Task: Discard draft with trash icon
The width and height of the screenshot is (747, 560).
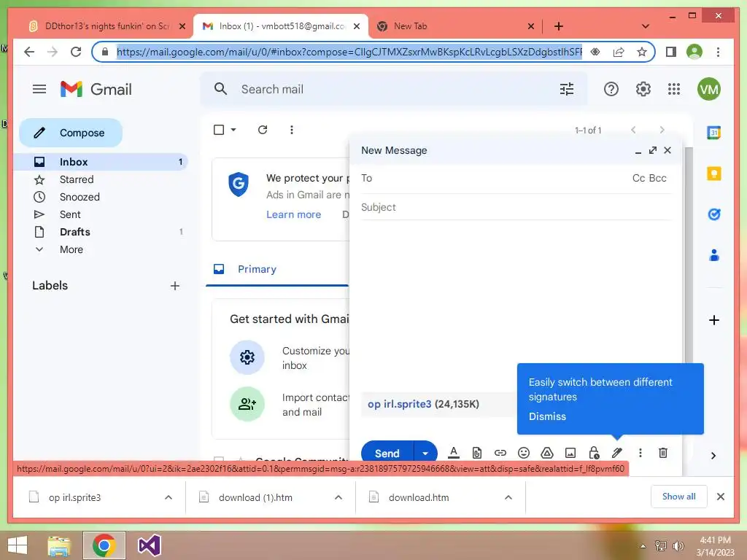Action: point(662,453)
